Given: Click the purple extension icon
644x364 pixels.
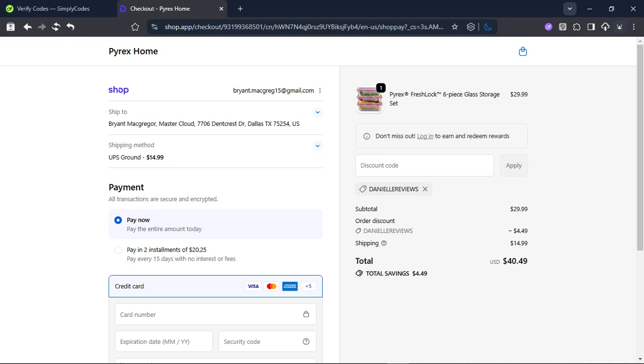Looking at the screenshot, I should [x=548, y=27].
